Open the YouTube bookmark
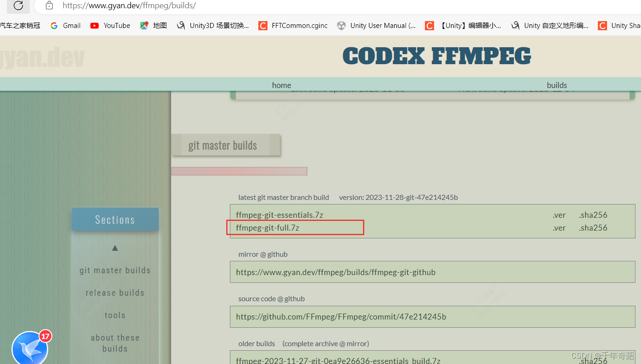Image resolution: width=641 pixels, height=364 pixels. [x=110, y=26]
